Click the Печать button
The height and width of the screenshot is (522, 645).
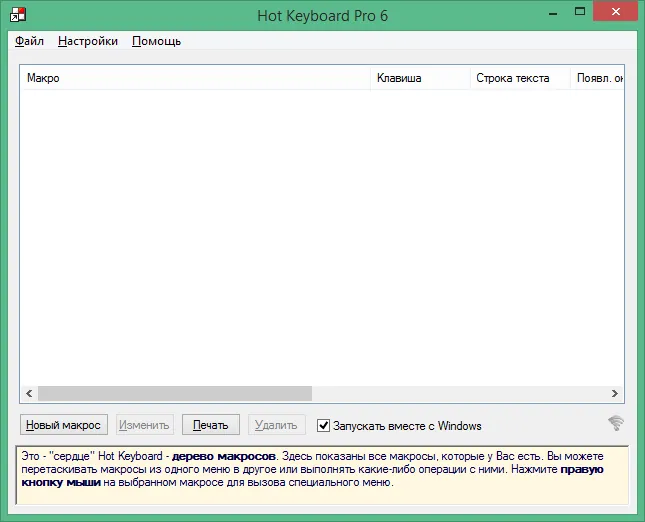coord(211,425)
